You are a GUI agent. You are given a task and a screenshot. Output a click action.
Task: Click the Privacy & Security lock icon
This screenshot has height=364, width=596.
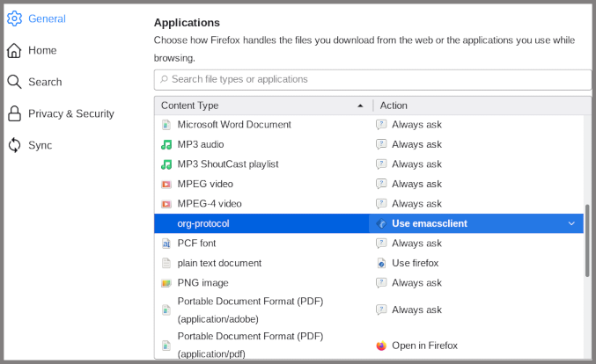14,113
